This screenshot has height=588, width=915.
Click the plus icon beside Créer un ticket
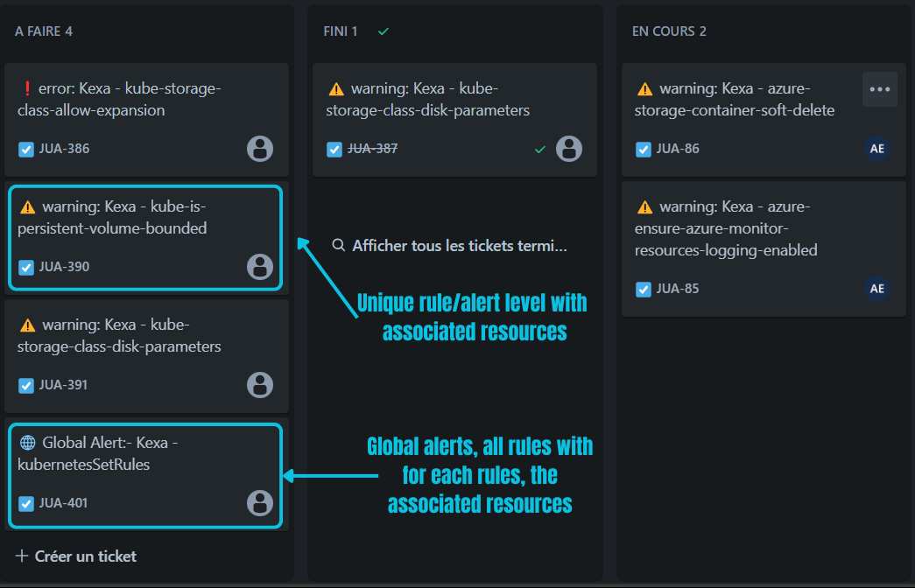coord(22,556)
